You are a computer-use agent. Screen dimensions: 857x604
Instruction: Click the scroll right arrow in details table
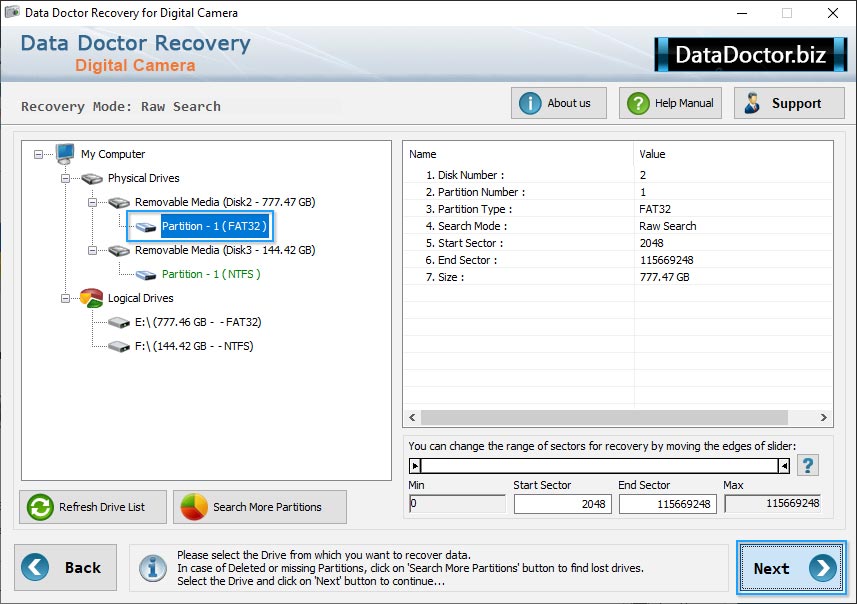(x=823, y=418)
